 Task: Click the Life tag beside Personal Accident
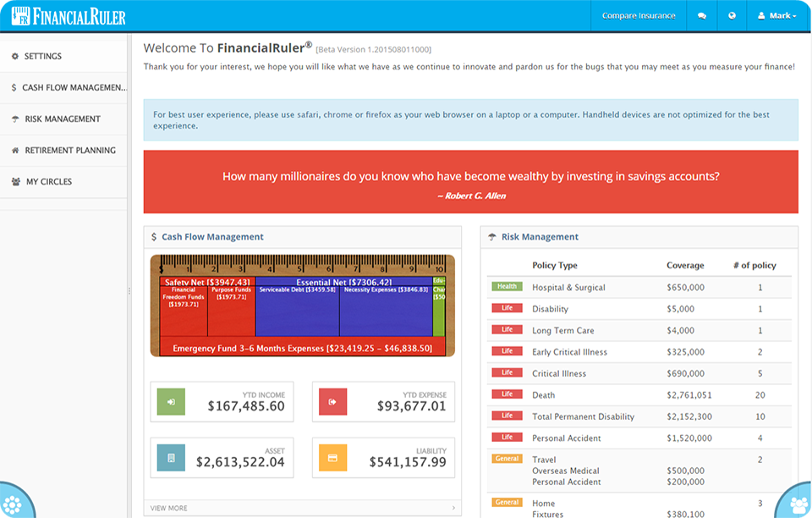[x=507, y=438]
